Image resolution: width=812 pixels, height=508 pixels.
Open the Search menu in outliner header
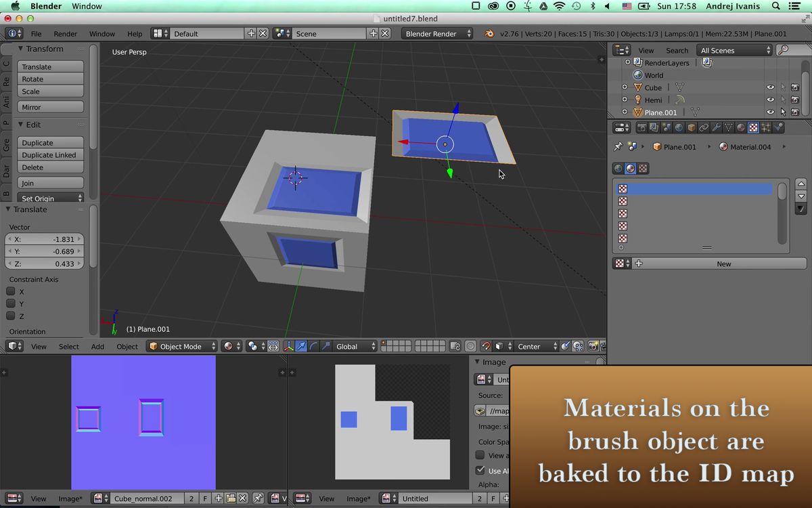tap(677, 51)
